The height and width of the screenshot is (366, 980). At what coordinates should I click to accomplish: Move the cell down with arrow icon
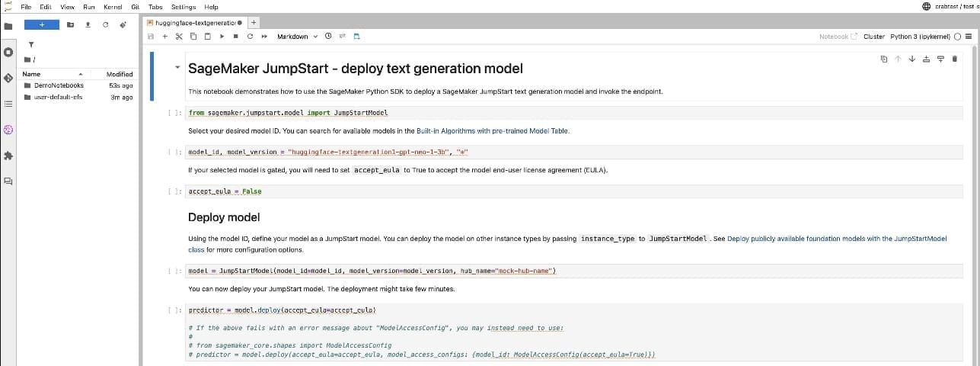(x=911, y=59)
